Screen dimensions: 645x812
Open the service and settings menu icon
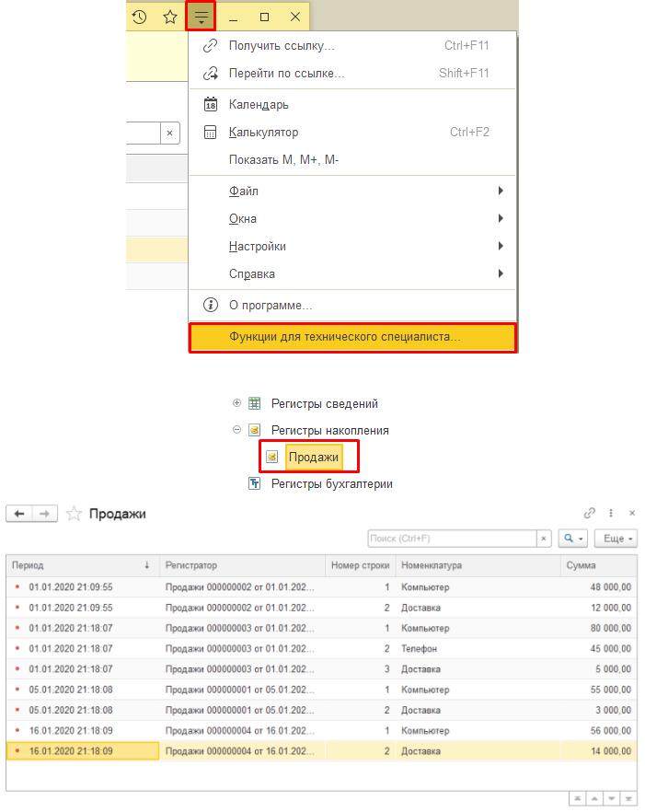(x=201, y=17)
